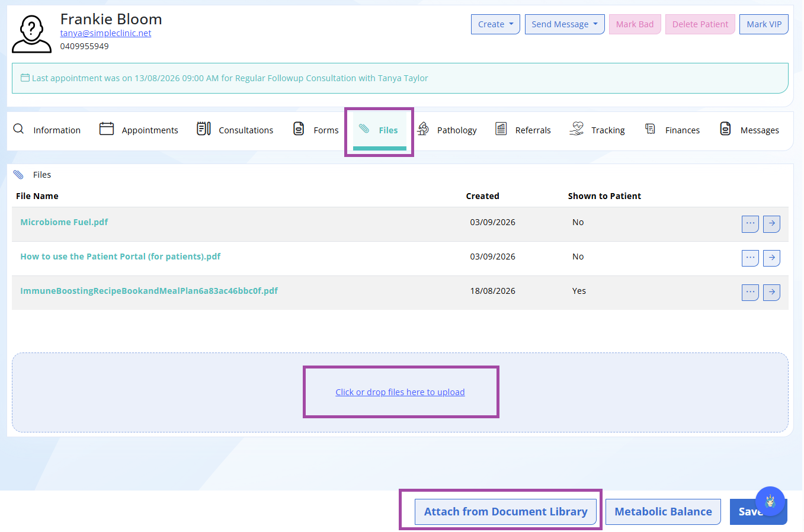Click the arrow icon for Microbiome Fuel.pdf
804x532 pixels.
[x=771, y=224]
